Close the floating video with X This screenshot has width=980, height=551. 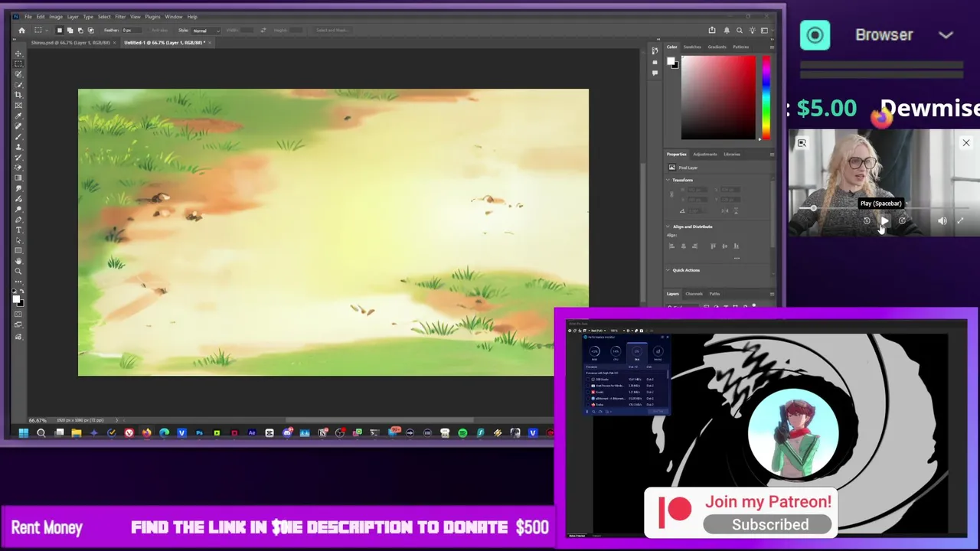pyautogui.click(x=966, y=143)
